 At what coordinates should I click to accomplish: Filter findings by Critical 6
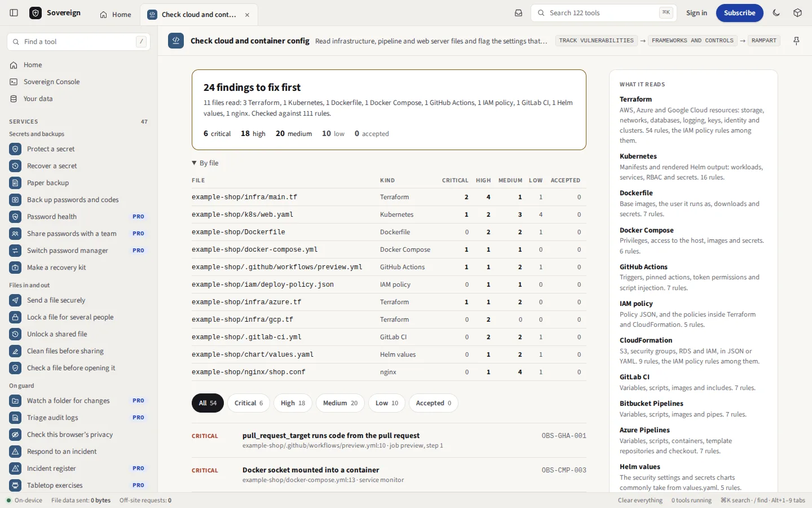249,403
